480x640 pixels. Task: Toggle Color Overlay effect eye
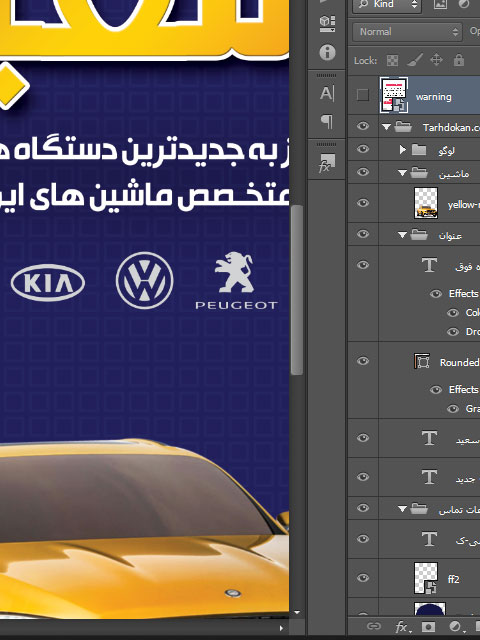point(452,313)
